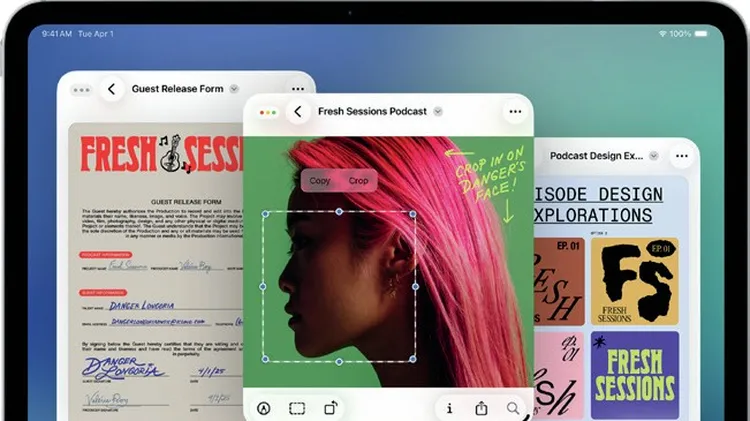Screen dimensions: 750x421
Task: Go back in Guest Release Form window
Action: pos(111,89)
